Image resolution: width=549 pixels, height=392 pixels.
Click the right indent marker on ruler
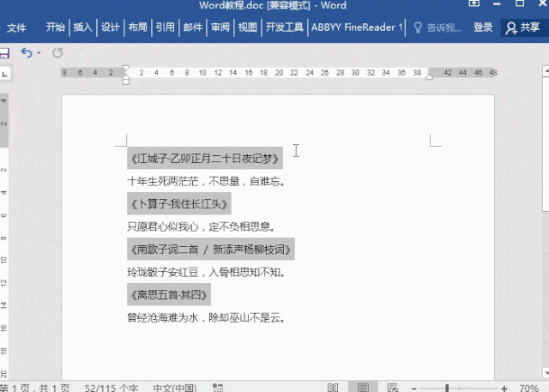click(x=429, y=76)
